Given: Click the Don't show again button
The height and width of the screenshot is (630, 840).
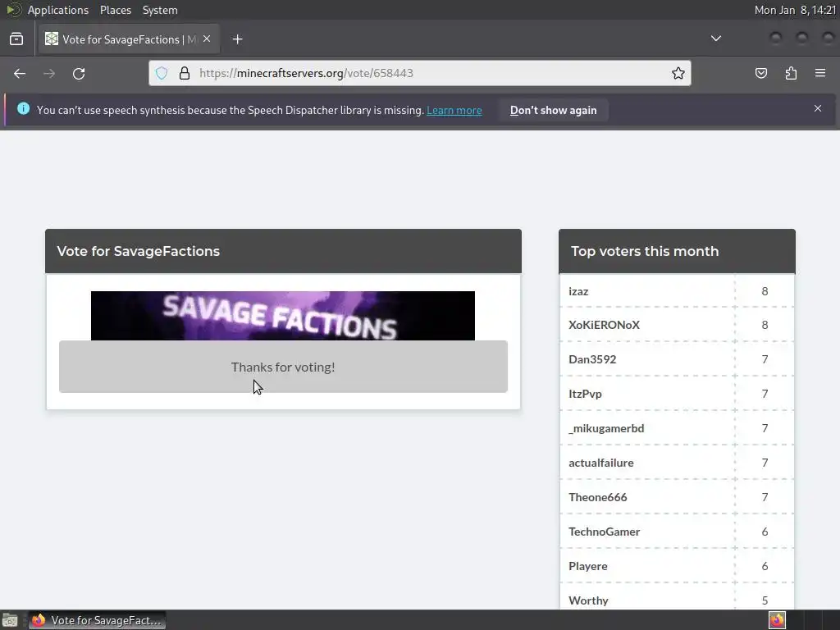Looking at the screenshot, I should pyautogui.click(x=554, y=111).
